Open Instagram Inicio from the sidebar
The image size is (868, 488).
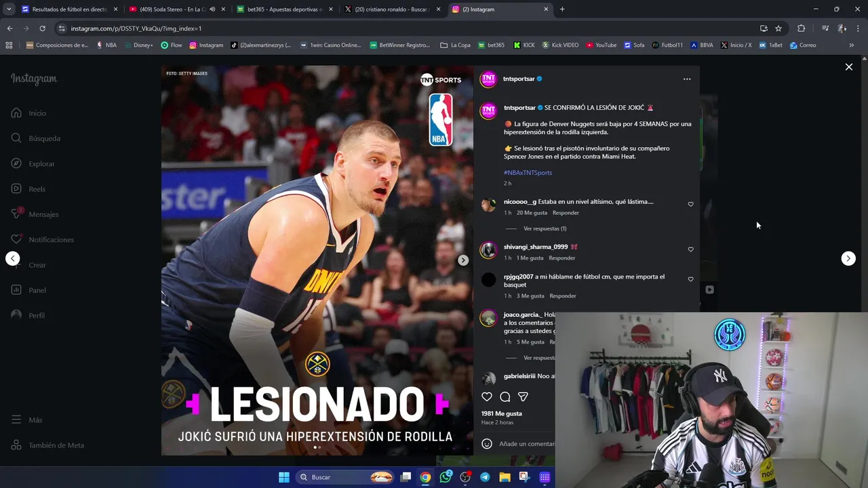point(28,113)
